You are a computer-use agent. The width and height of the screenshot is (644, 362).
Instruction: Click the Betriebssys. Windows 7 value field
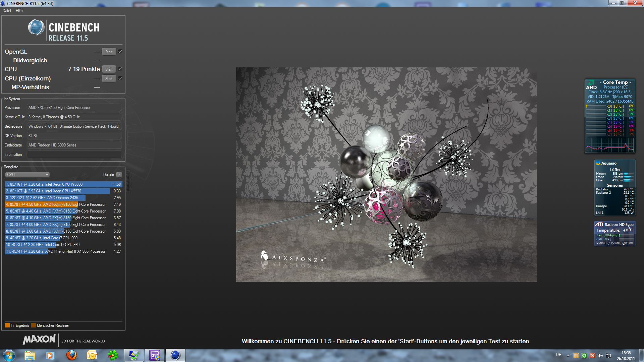[x=74, y=126]
